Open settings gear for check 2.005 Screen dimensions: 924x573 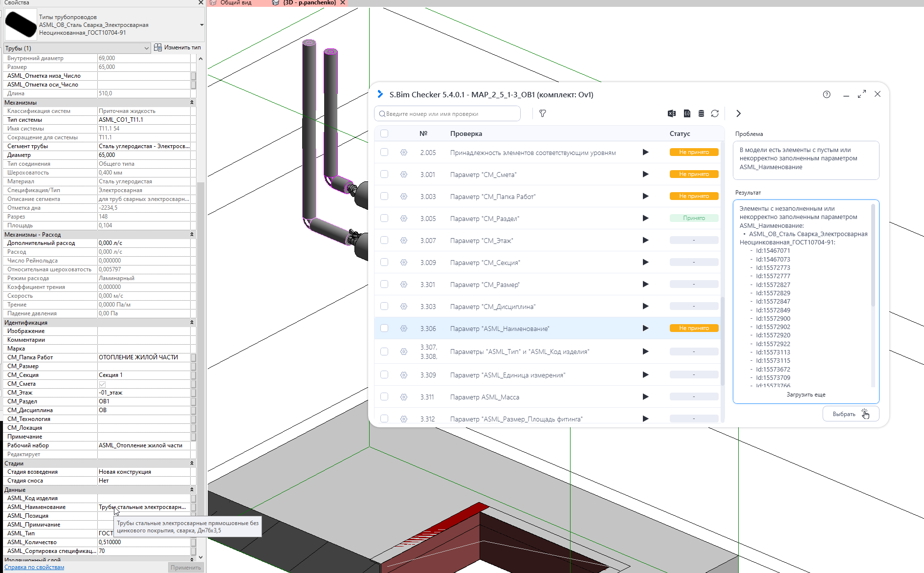click(x=404, y=152)
